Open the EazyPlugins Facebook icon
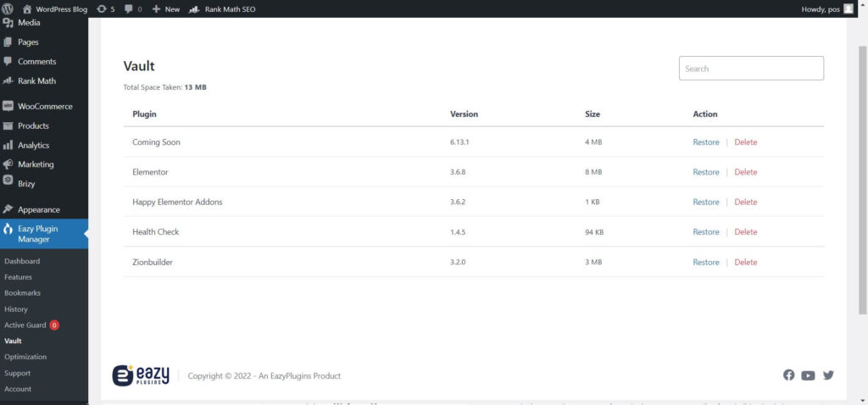 click(789, 375)
